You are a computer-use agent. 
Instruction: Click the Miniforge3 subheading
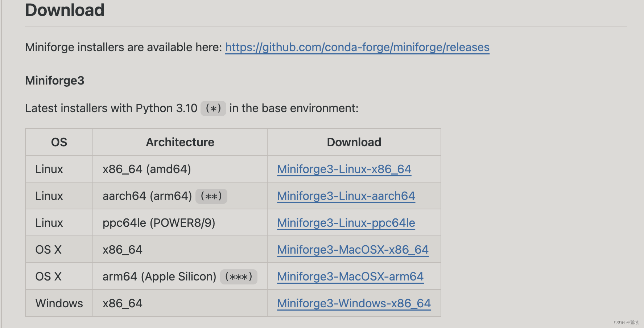[x=54, y=81]
